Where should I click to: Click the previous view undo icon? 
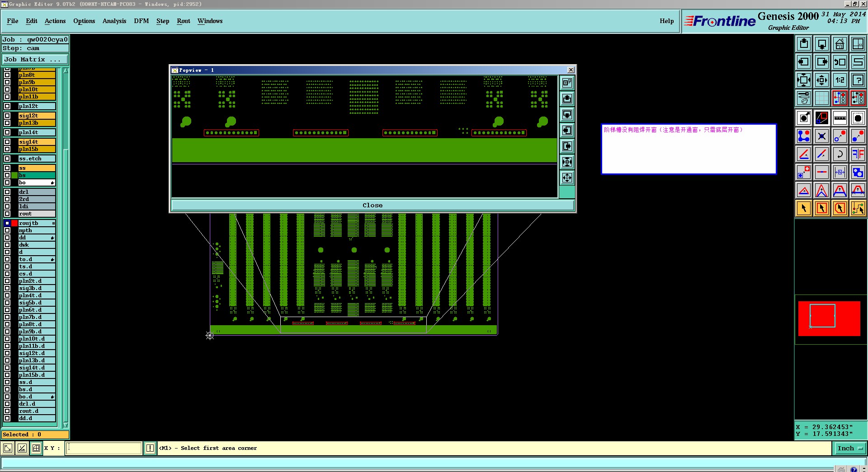pos(840,62)
